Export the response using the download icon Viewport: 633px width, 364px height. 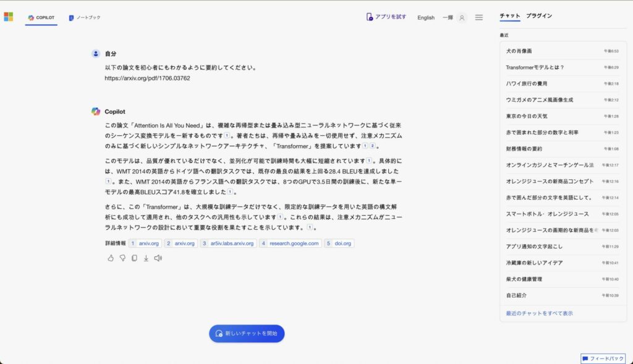point(147,258)
